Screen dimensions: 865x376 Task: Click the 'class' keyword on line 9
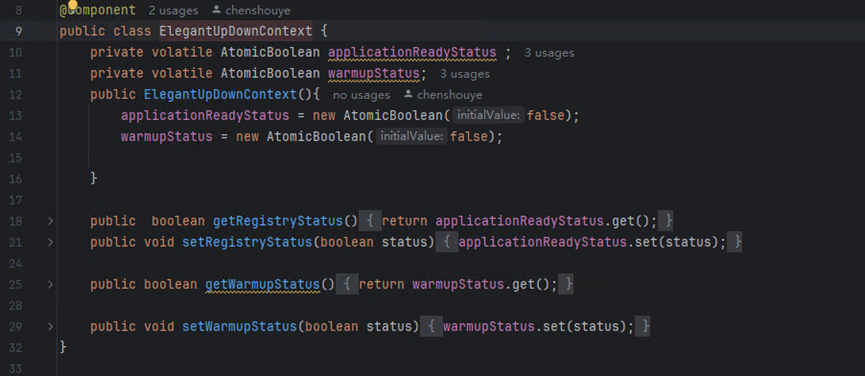(x=132, y=31)
